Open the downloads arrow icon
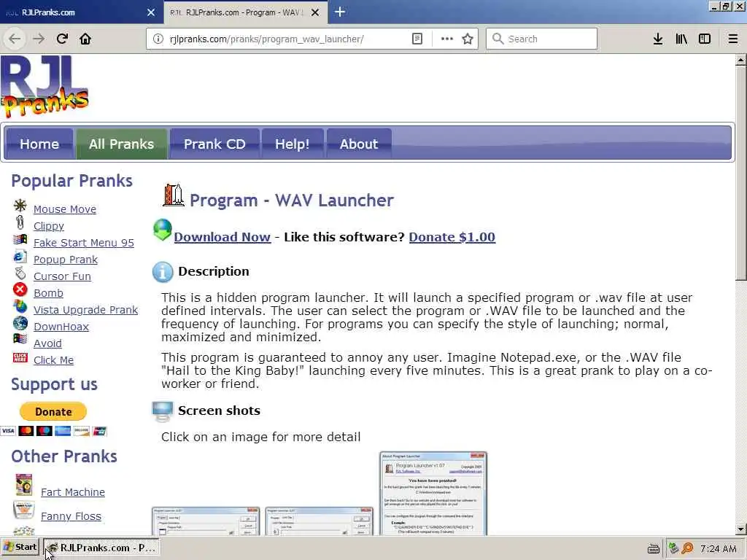Image resolution: width=747 pixels, height=560 pixels. coord(657,39)
